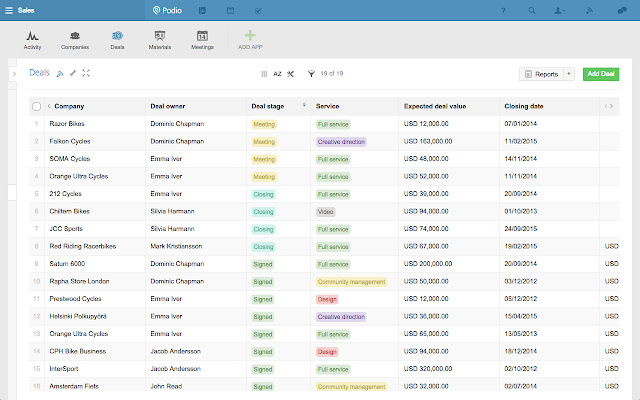Select the column layout view icon
Viewport: 640px width, 400px height.
point(264,74)
